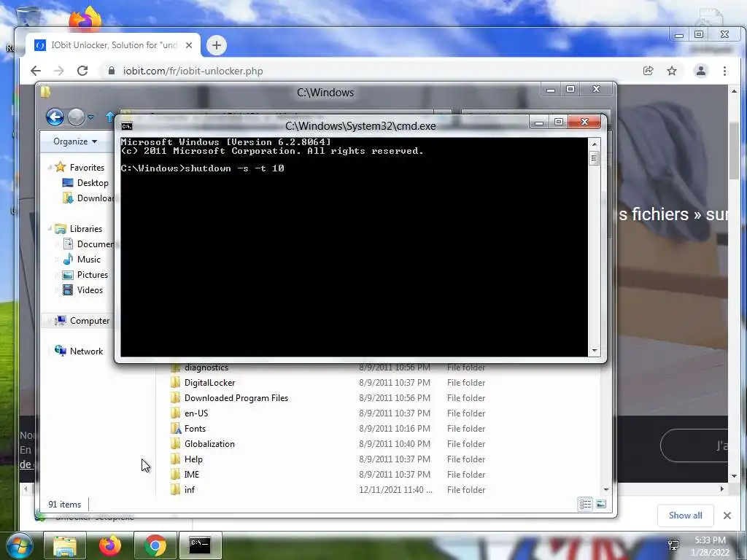Click the cmd.exe title bar system icon
The image size is (747, 560).
(127, 126)
